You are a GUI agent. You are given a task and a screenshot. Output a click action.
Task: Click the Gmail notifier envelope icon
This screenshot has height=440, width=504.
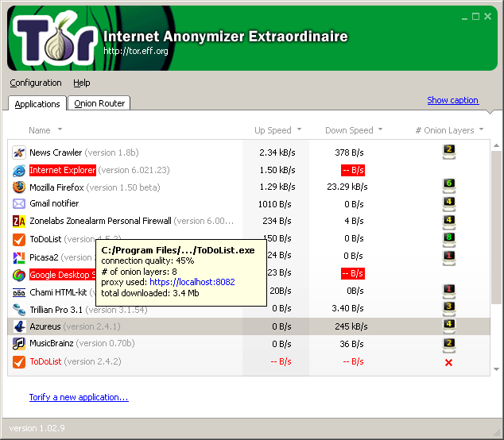(19, 204)
